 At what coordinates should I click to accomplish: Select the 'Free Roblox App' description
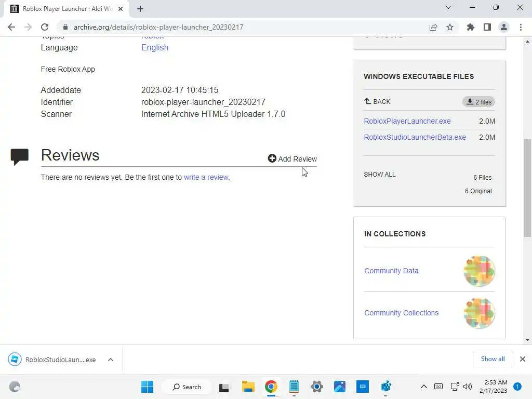coord(68,69)
